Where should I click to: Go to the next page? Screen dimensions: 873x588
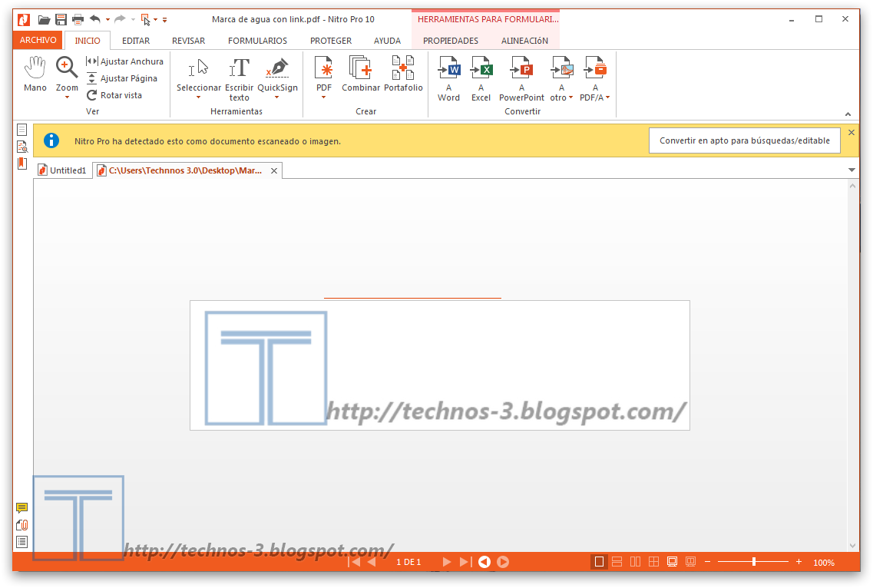[x=447, y=562]
